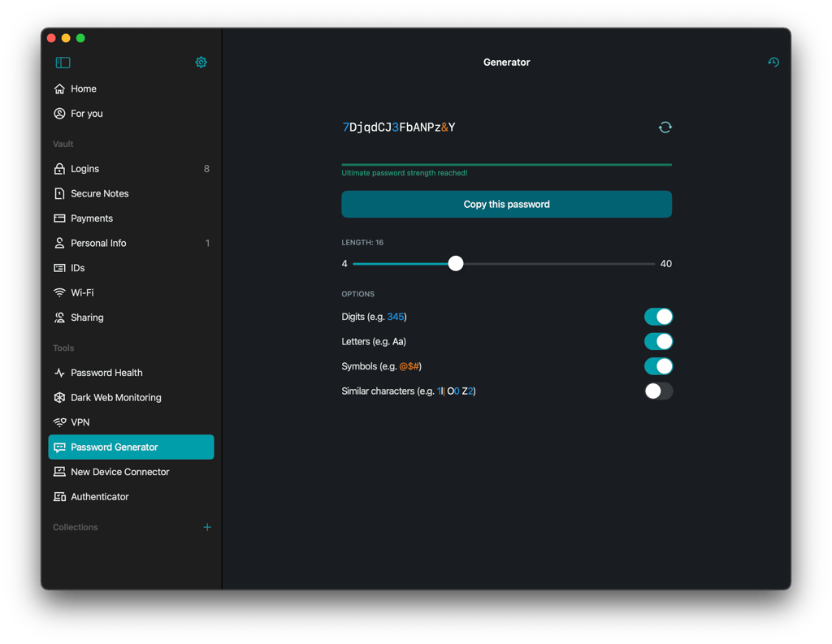Click the Payments card icon
Viewport: 832px width, 644px height.
click(x=59, y=218)
